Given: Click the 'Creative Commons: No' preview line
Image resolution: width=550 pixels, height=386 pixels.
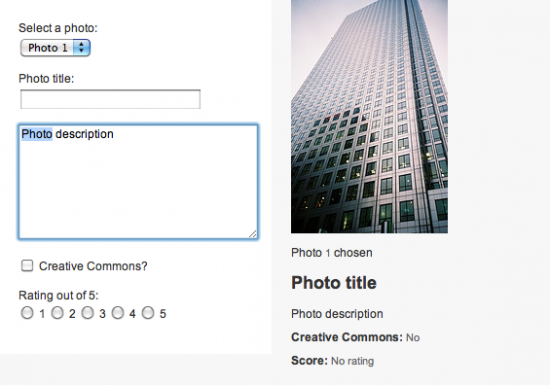Looking at the screenshot, I should point(355,337).
